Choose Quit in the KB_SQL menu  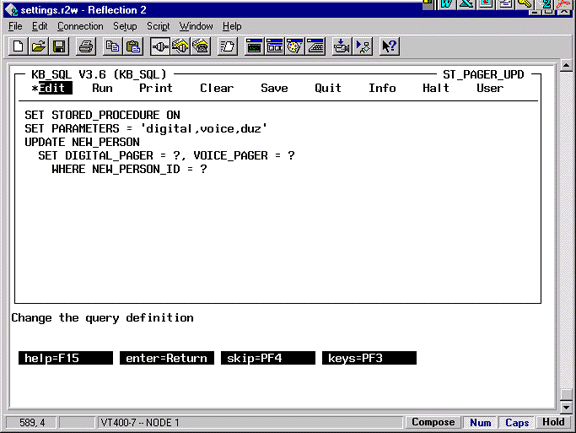click(328, 88)
